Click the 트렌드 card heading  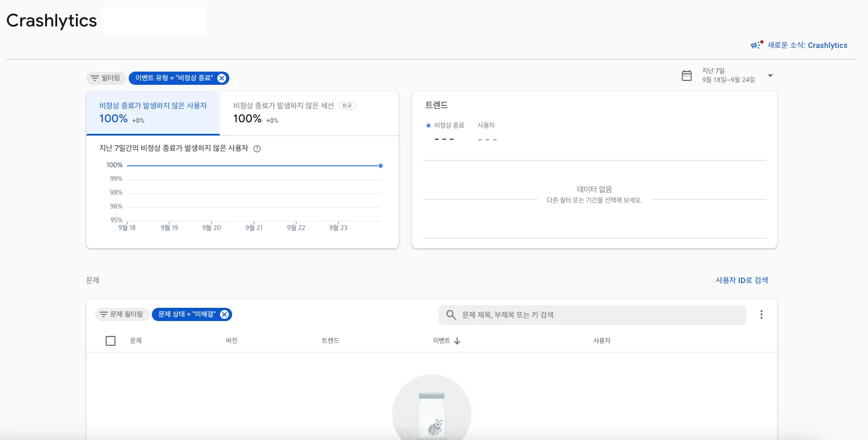coord(437,105)
